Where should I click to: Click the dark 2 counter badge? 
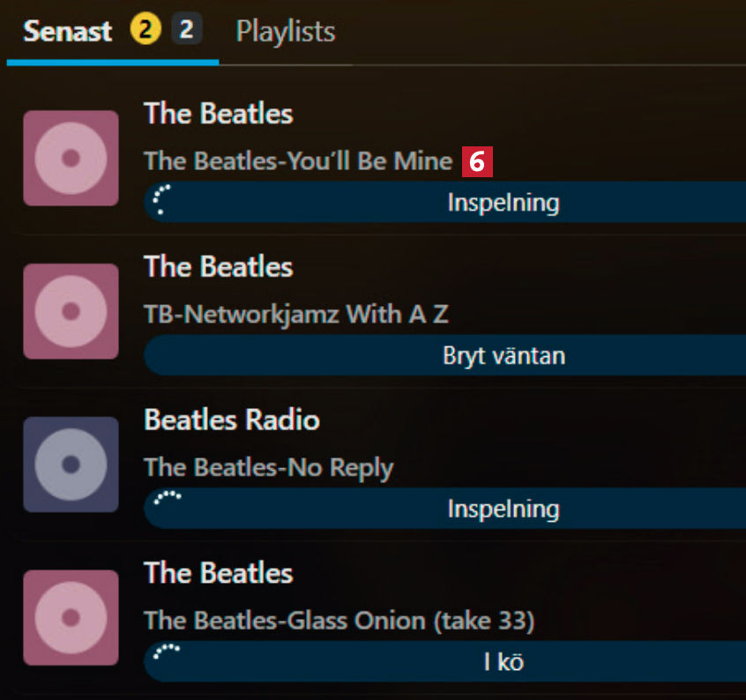click(186, 31)
